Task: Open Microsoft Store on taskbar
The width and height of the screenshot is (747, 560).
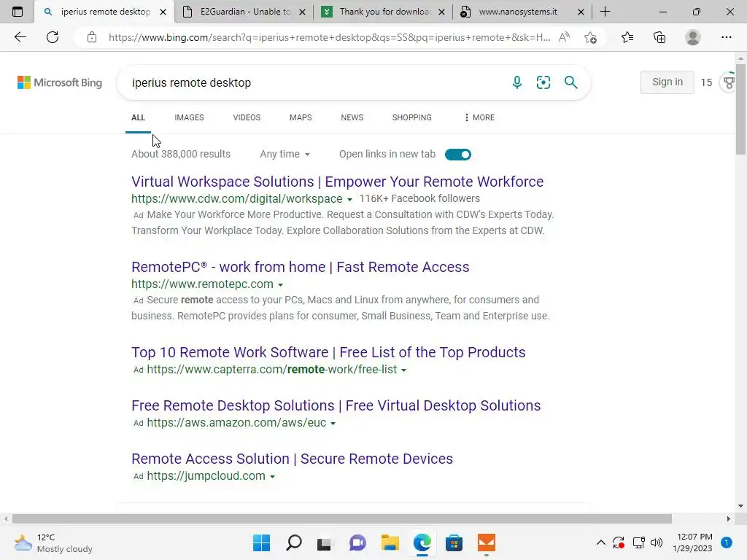Action: (x=454, y=542)
